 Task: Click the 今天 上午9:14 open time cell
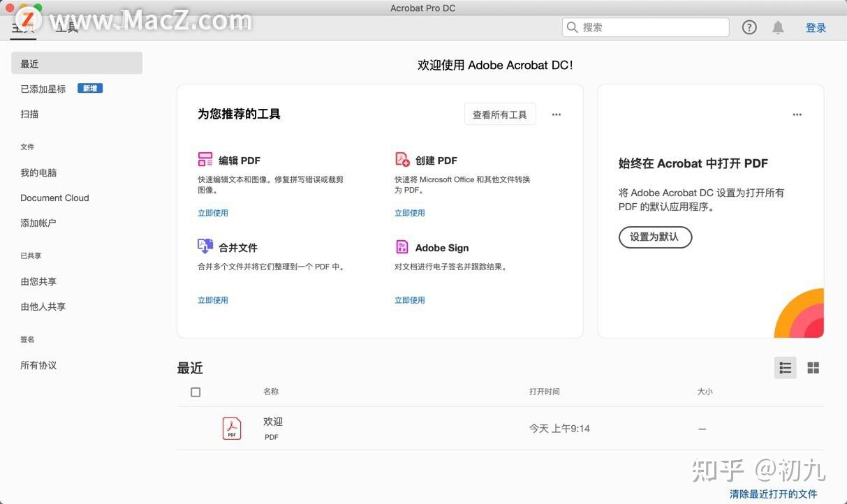[559, 429]
